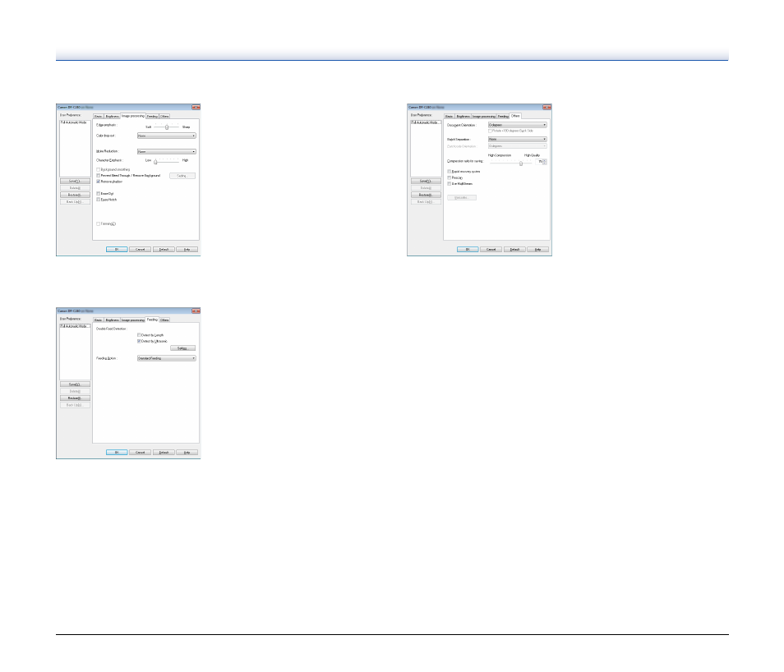The height and width of the screenshot is (672, 784).
Task: Click Help in the Image processing dialog
Action: 187,248
